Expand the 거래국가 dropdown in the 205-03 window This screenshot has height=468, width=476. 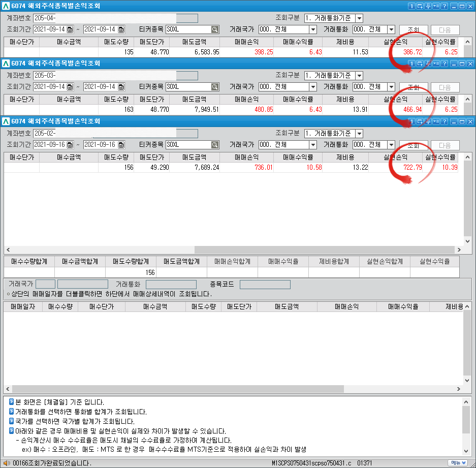(x=313, y=87)
